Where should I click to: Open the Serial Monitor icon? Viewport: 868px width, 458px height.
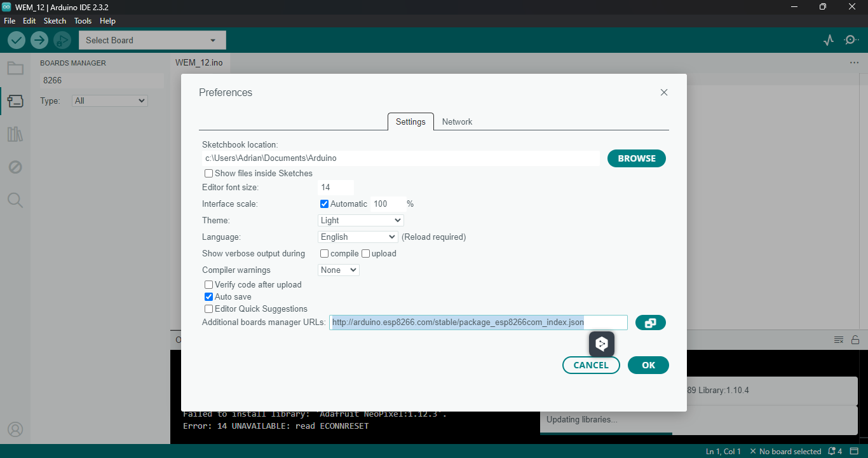pos(851,40)
